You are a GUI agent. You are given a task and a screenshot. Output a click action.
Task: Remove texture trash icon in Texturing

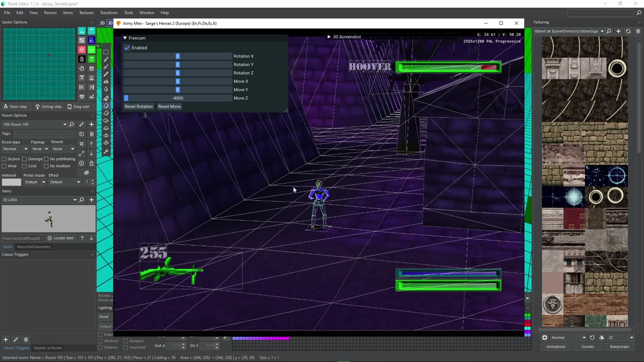[x=638, y=31]
